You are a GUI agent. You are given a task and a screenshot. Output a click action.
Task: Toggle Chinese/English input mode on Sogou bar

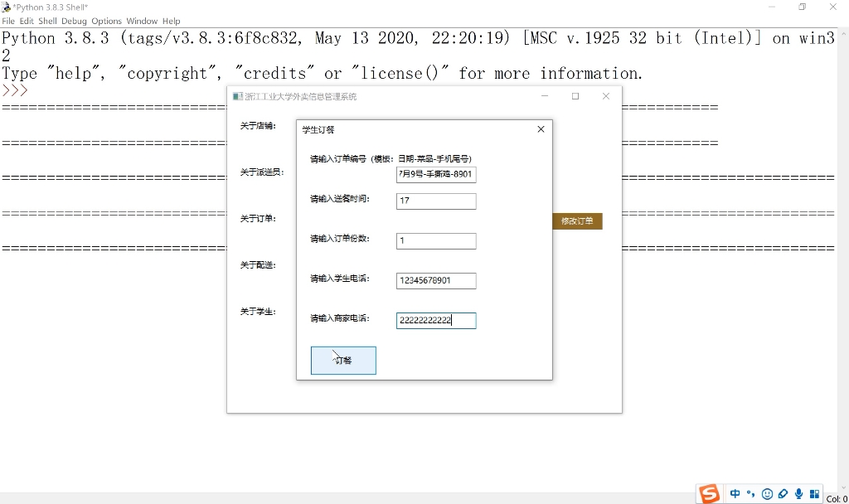coord(734,493)
